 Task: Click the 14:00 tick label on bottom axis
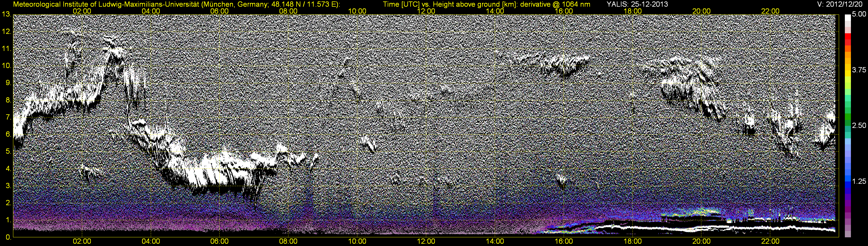coord(495,241)
